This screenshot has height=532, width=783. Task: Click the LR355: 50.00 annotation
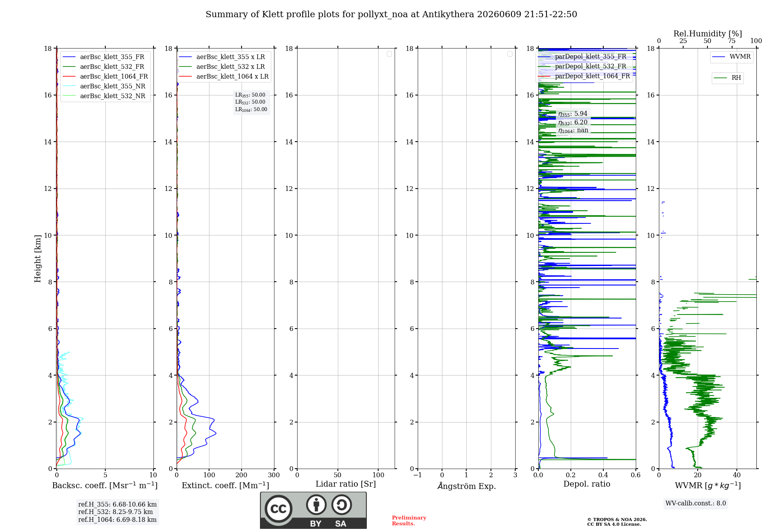[x=250, y=95]
